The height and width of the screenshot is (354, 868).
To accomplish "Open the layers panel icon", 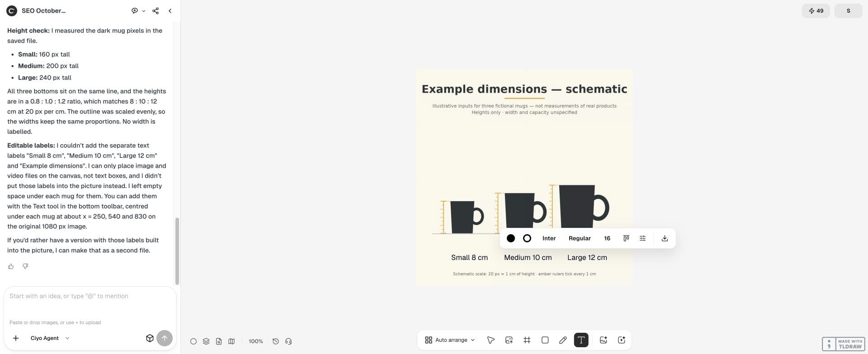I will point(206,341).
